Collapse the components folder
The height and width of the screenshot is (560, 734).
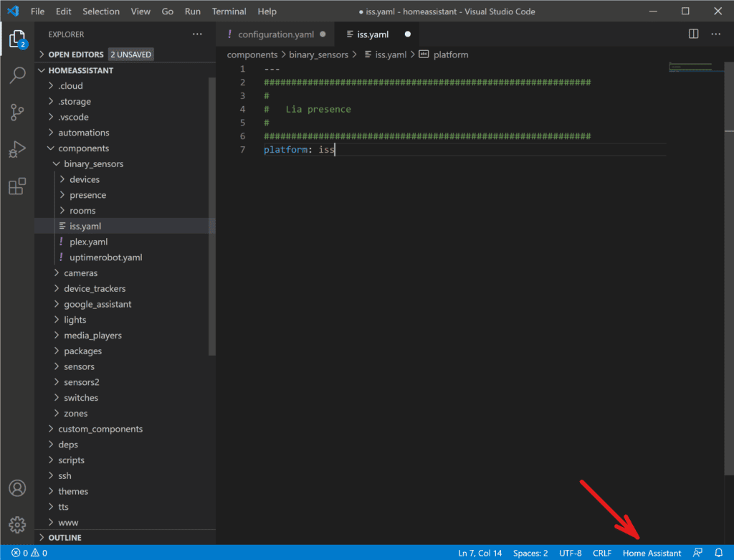(x=125, y=148)
